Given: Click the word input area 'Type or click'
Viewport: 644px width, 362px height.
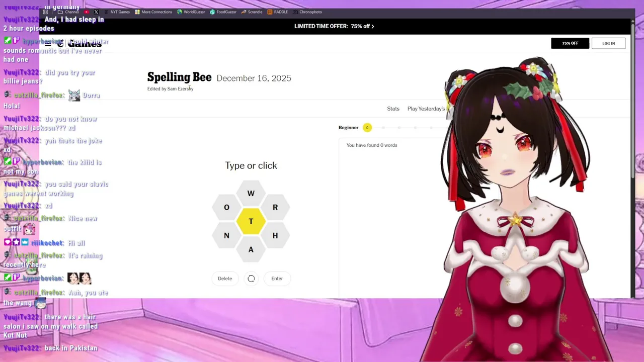Looking at the screenshot, I should [251, 165].
